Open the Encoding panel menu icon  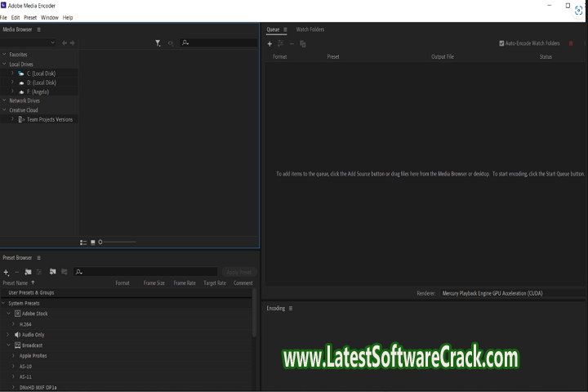click(x=290, y=308)
